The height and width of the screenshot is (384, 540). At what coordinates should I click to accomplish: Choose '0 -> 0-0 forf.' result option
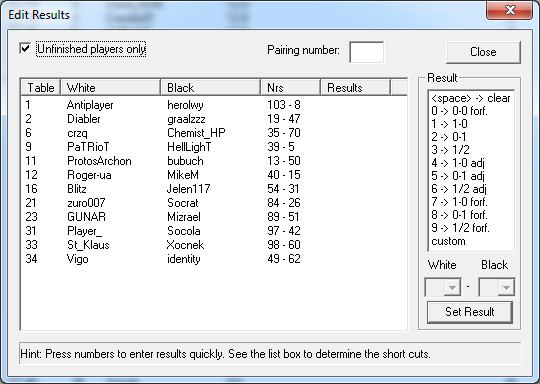(x=471, y=111)
